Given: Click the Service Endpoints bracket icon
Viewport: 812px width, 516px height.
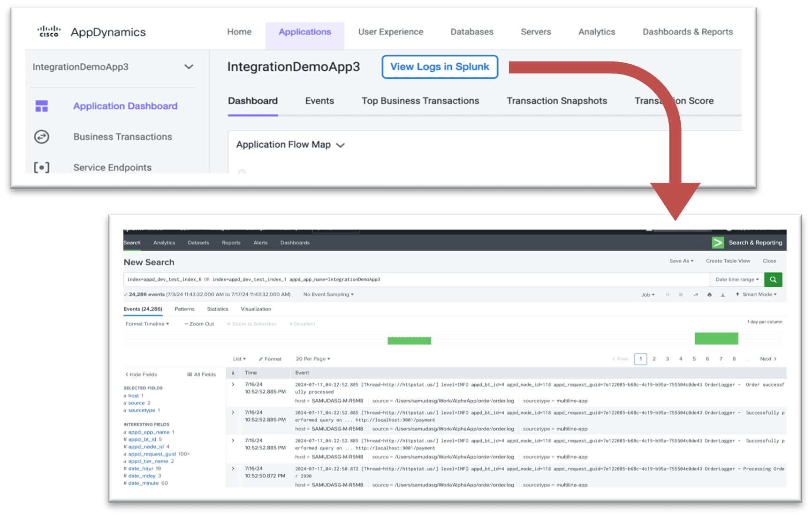Looking at the screenshot, I should click(42, 167).
